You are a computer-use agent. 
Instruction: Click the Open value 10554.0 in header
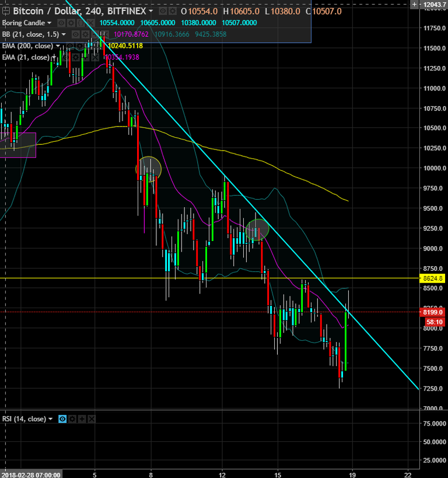202,11
